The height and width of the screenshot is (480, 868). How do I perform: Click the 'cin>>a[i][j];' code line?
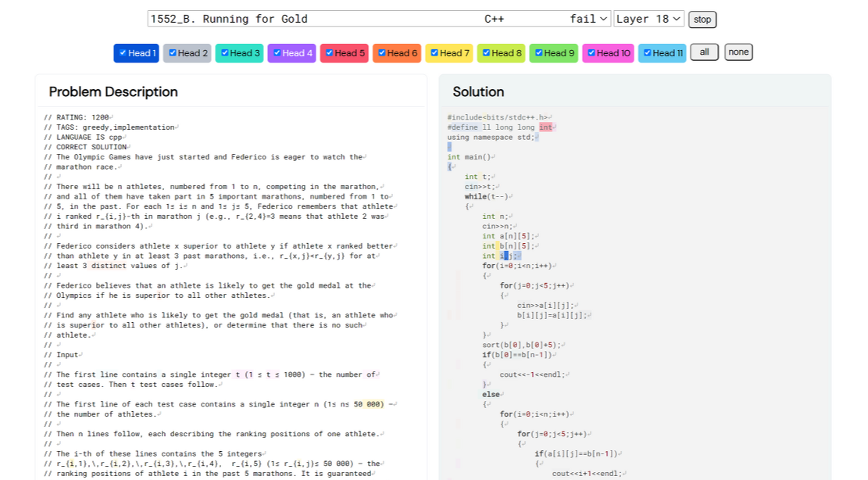[x=545, y=306]
